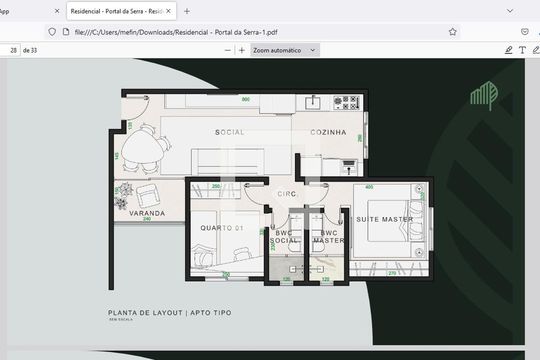Open the list all tabs chevron
The height and width of the screenshot is (360, 540).
tap(510, 11)
